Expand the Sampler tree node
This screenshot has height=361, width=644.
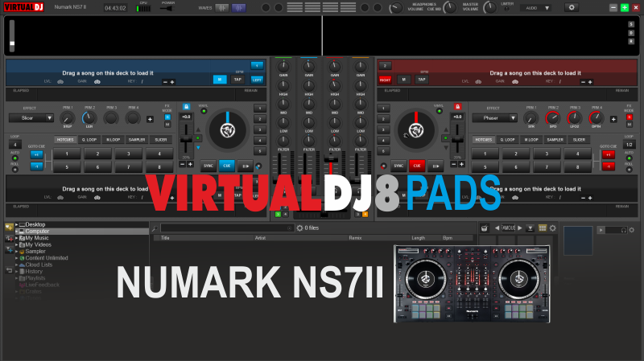(x=16, y=252)
